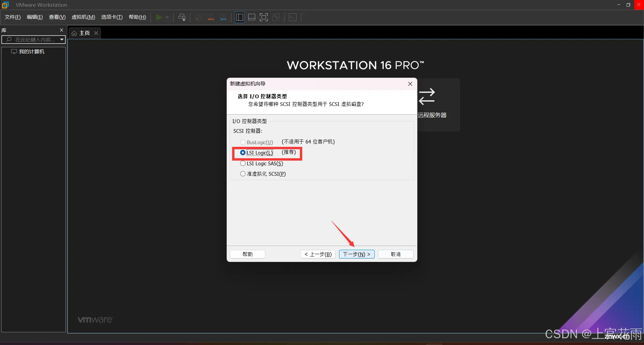The image size is (644, 345).
Task: Select 我的计算机 in the library tree
Action: pyautogui.click(x=32, y=51)
